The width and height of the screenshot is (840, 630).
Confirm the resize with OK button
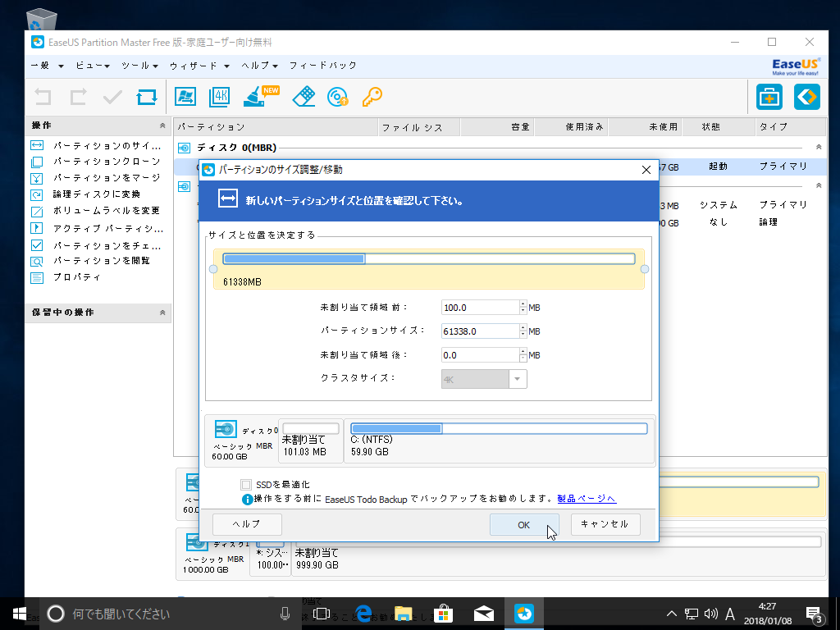pos(524,525)
